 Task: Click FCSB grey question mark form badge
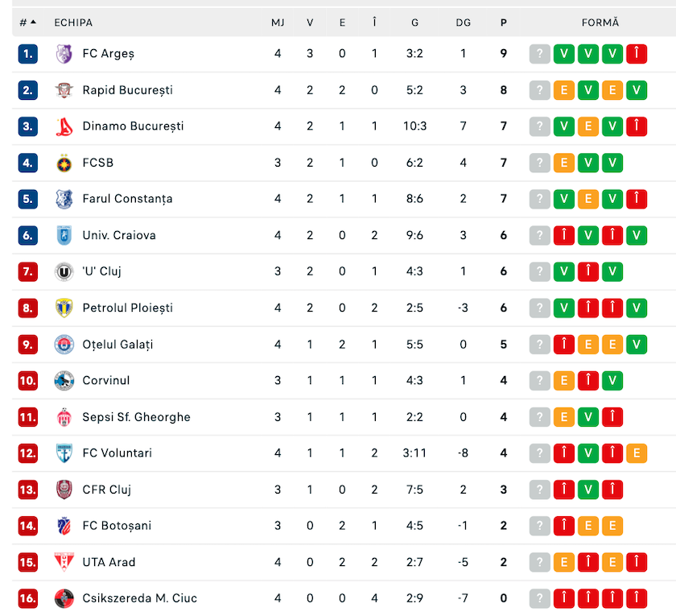[x=539, y=163]
